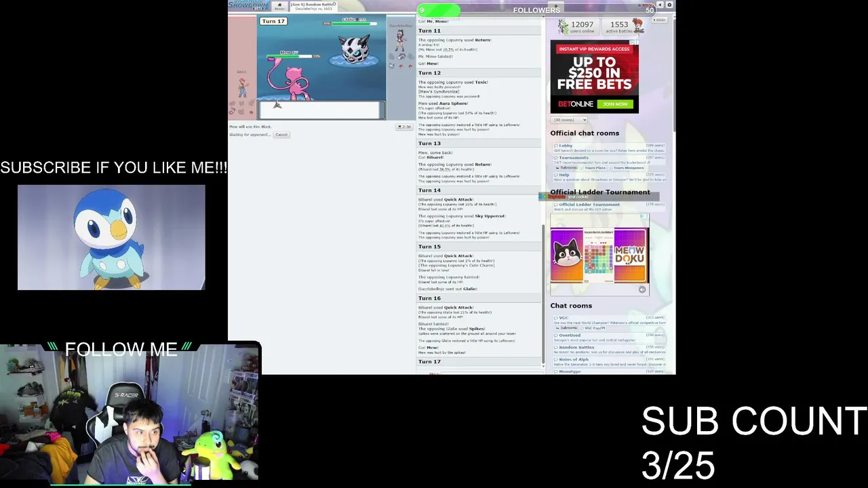The image size is (868, 488).
Task: Join the Help chat room
Action: tap(608, 177)
